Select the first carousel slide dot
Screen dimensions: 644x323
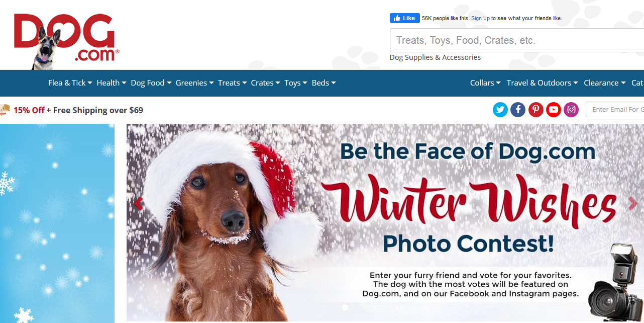pyautogui.click(x=345, y=307)
